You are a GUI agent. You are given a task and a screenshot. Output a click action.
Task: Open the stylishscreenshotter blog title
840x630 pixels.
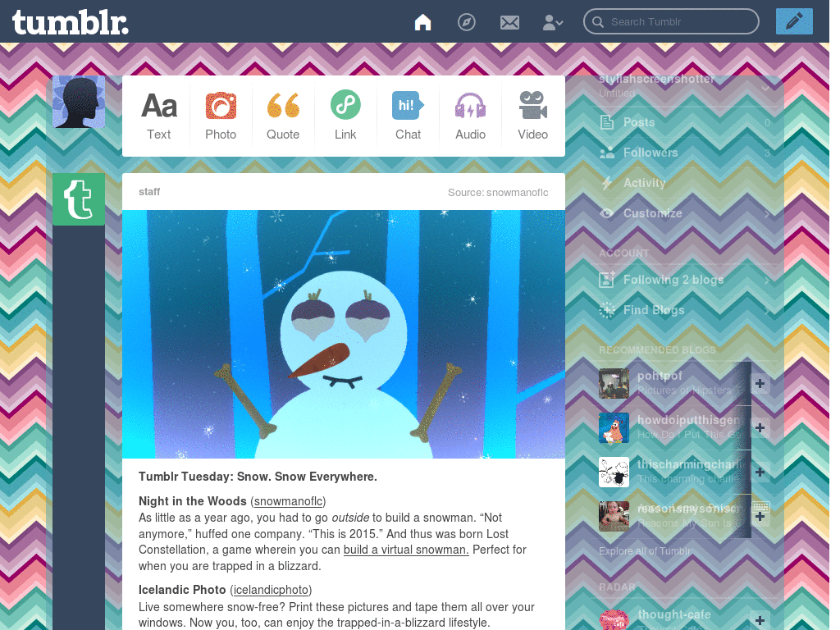(657, 79)
